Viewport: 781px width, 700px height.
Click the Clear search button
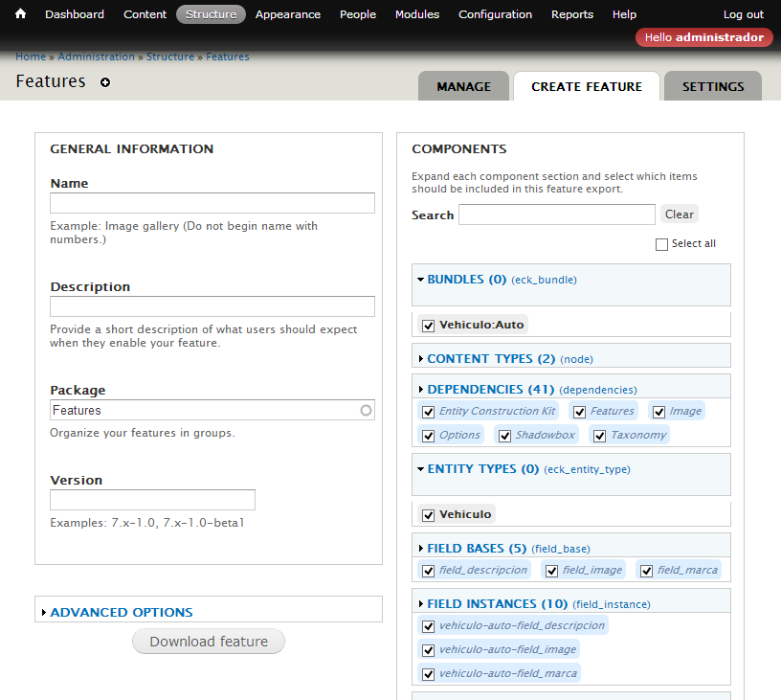679,215
